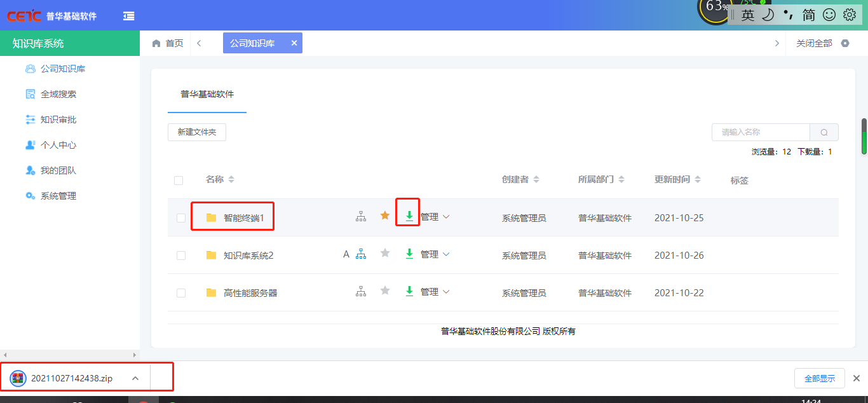The image size is (868, 403).
Task: Sort by 更新时间 using its arrows
Action: coord(698,179)
